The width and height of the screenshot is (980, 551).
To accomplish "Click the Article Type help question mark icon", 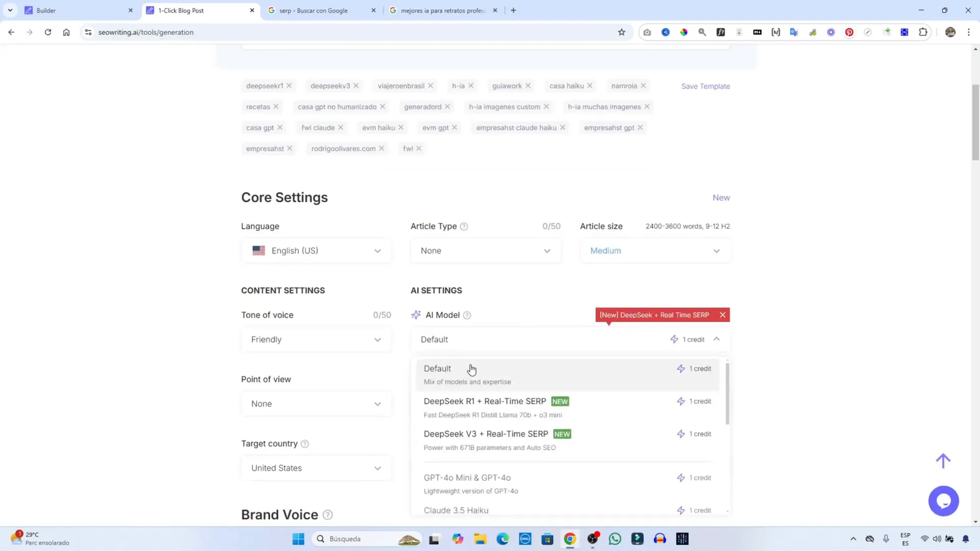I will pyautogui.click(x=464, y=226).
